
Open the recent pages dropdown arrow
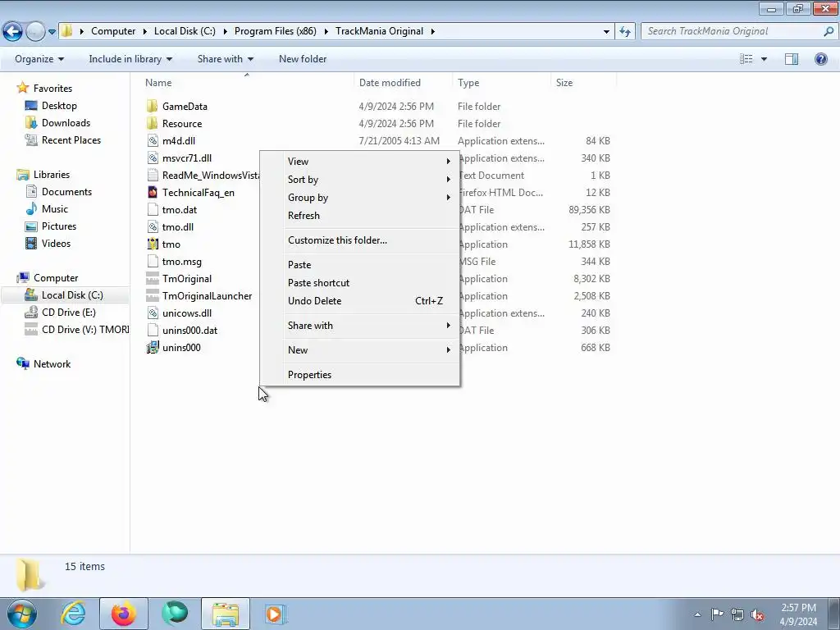click(52, 32)
